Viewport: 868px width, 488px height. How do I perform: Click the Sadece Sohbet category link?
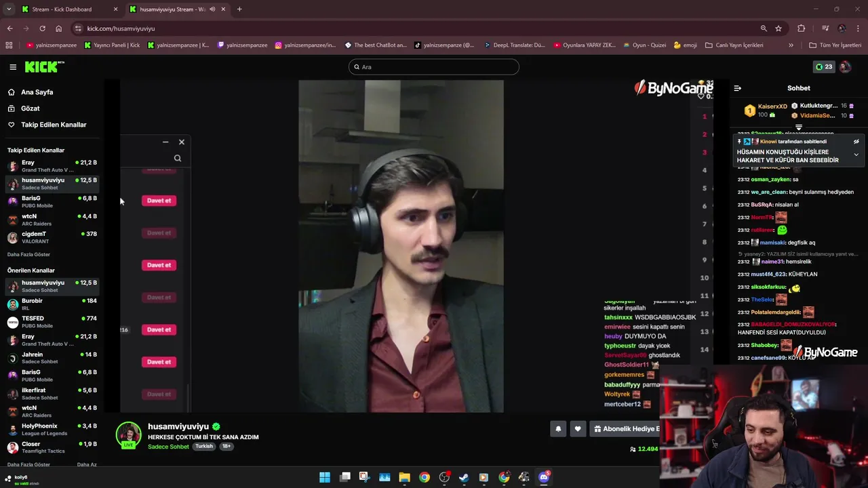[x=168, y=447]
